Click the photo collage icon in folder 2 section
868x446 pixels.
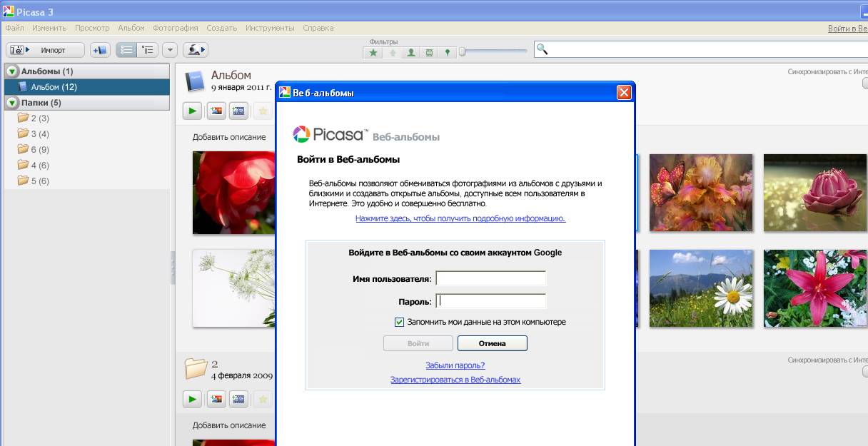(216, 399)
